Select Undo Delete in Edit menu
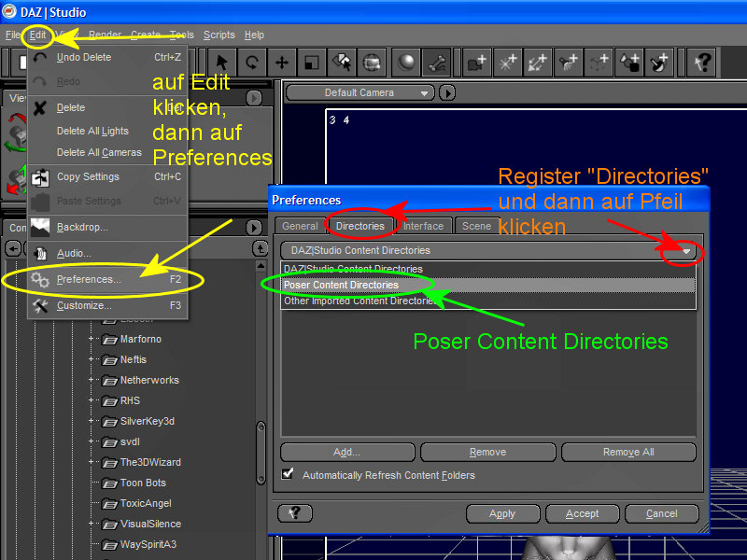The height and width of the screenshot is (560, 747). coord(107,57)
